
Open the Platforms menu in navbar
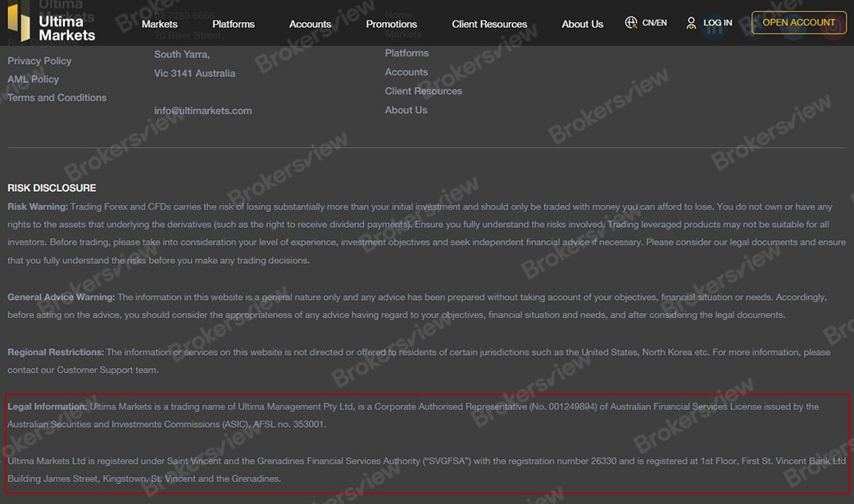pos(233,24)
